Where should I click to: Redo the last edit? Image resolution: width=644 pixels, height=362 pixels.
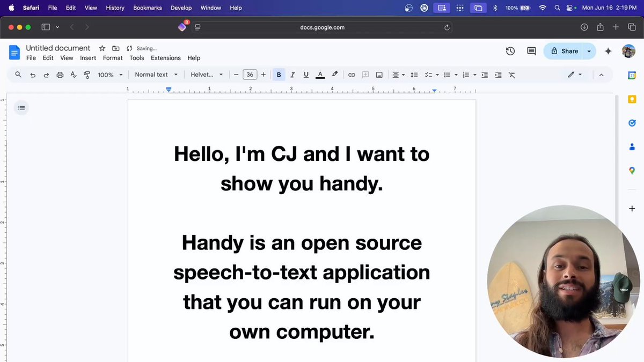click(x=46, y=75)
